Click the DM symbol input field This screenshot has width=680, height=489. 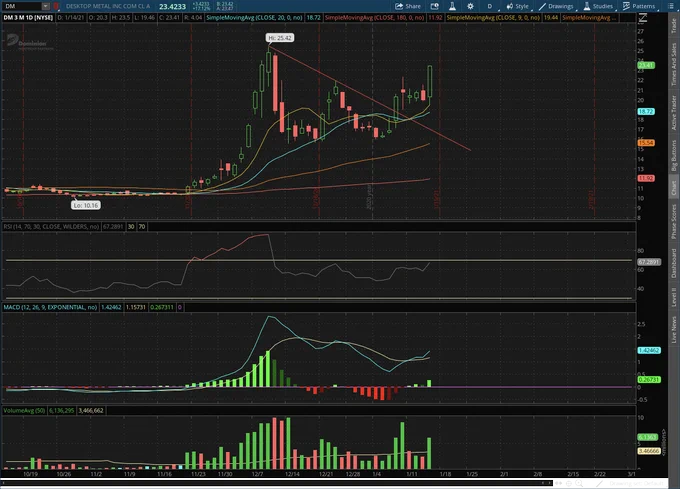22,6
